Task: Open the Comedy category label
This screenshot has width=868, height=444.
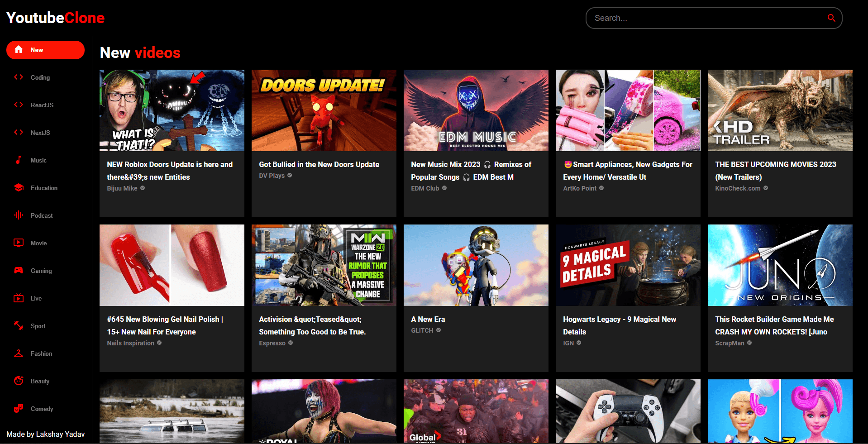Action: 42,409
